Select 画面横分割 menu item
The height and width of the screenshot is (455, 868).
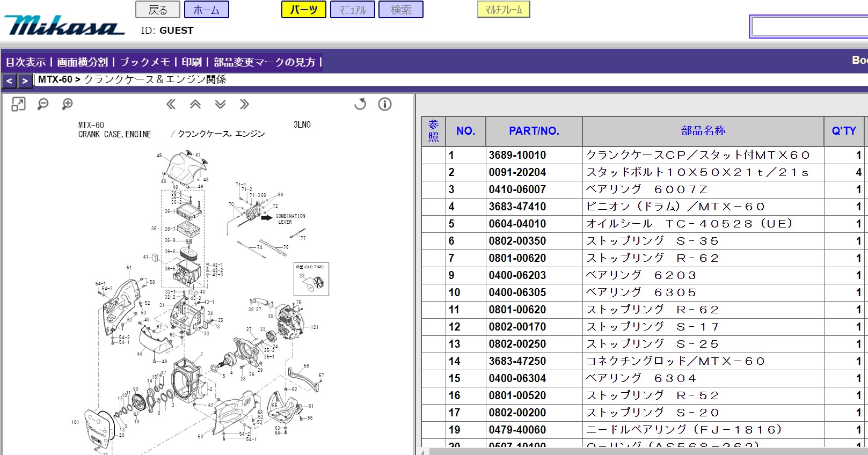coord(82,62)
